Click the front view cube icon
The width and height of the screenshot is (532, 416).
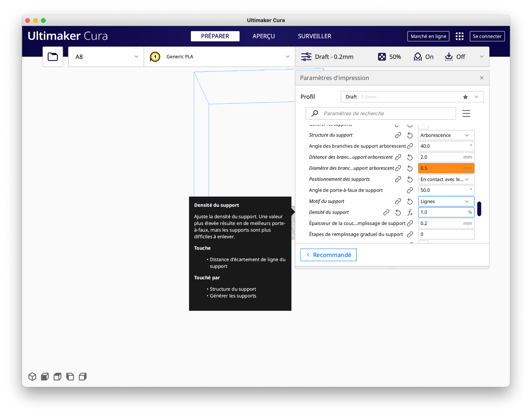point(45,377)
